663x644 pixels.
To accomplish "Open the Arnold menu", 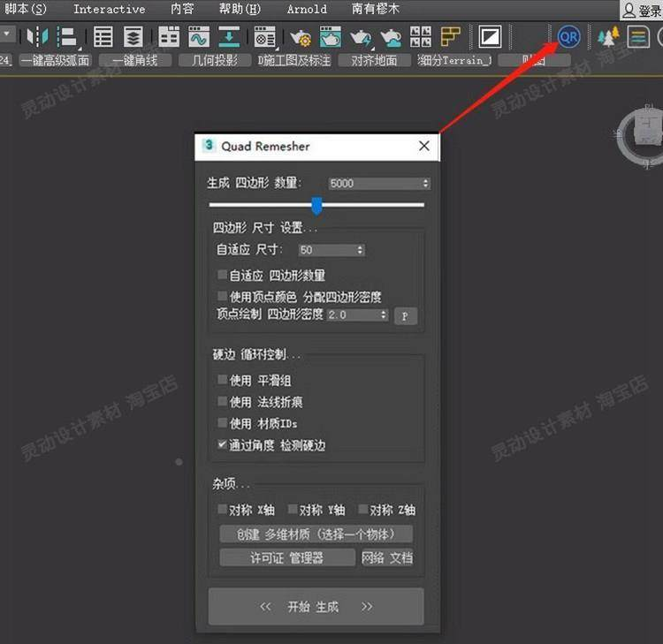I will click(307, 9).
